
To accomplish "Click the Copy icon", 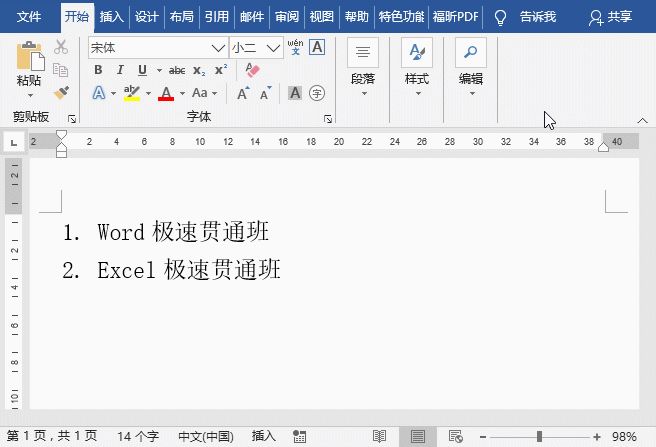I will pos(61,70).
